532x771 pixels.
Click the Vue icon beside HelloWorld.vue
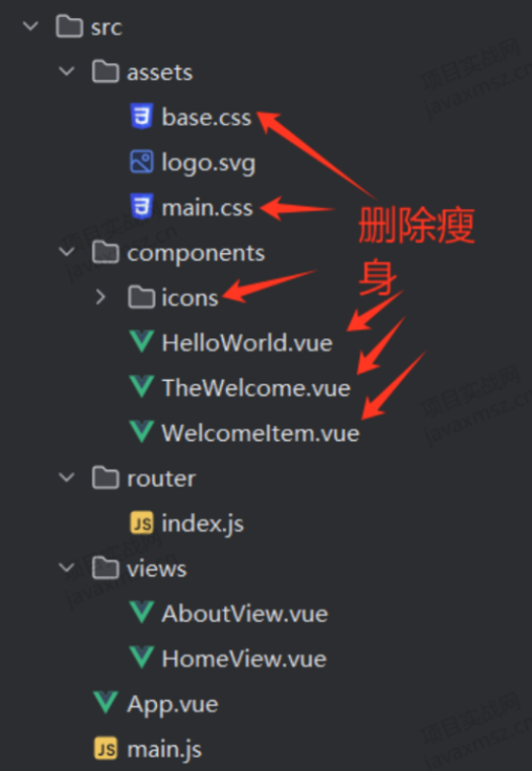142,342
